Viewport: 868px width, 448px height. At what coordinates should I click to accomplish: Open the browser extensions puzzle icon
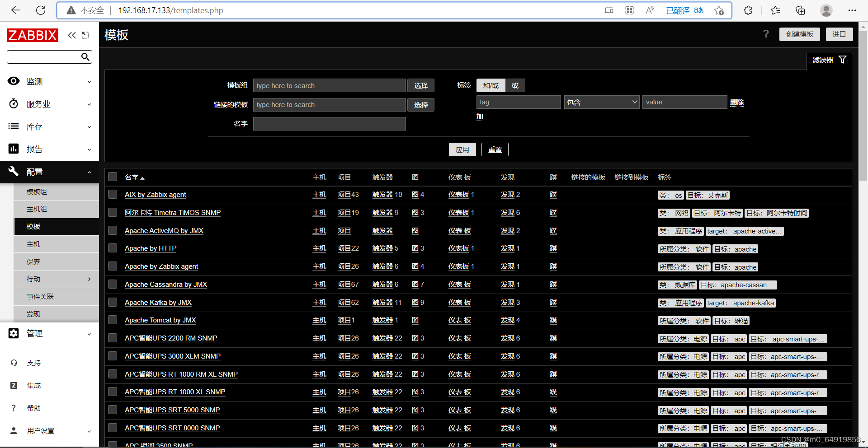pyautogui.click(x=748, y=10)
